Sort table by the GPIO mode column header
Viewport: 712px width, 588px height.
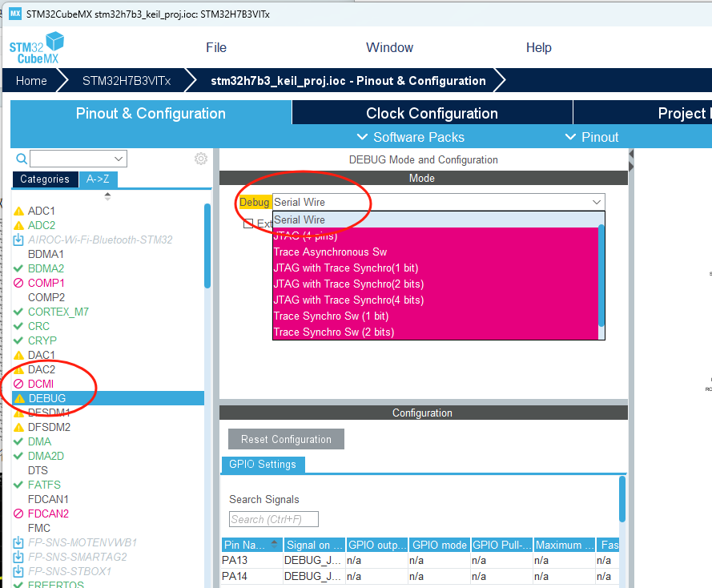(x=439, y=545)
